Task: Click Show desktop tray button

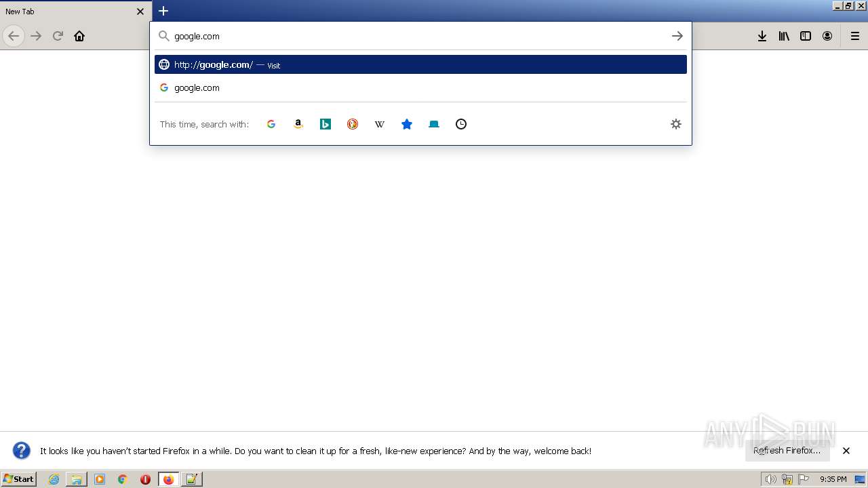Action: click(860, 479)
